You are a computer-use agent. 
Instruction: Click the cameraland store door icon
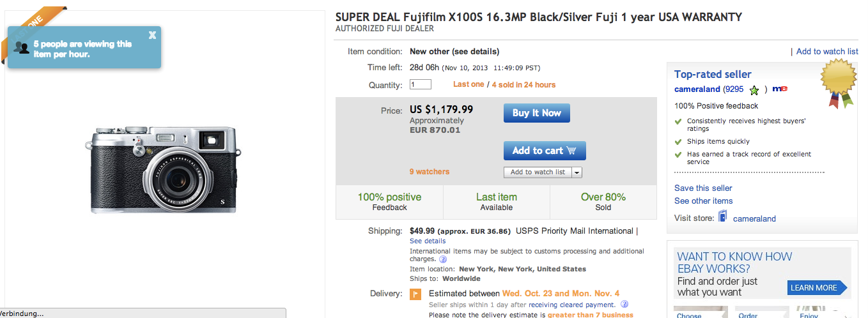click(x=723, y=217)
